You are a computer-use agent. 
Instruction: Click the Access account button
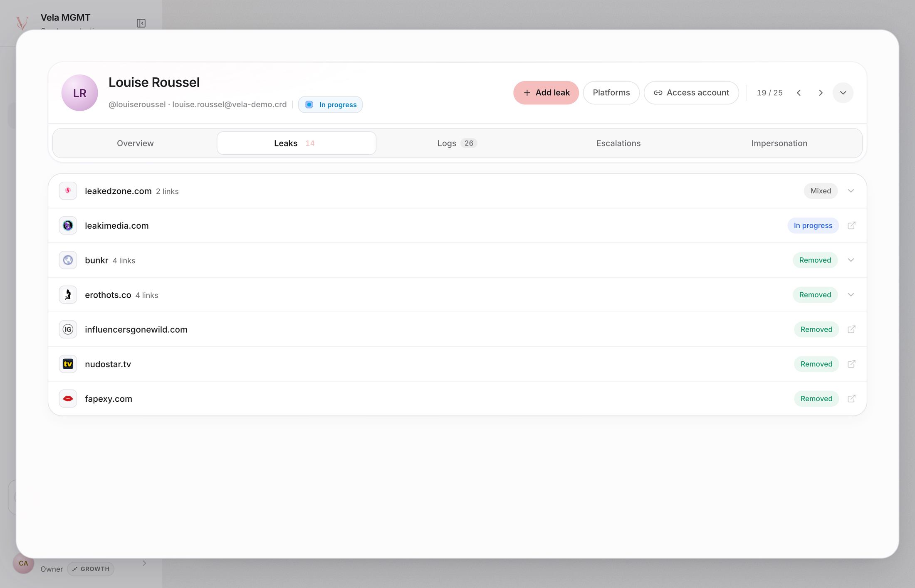(691, 93)
